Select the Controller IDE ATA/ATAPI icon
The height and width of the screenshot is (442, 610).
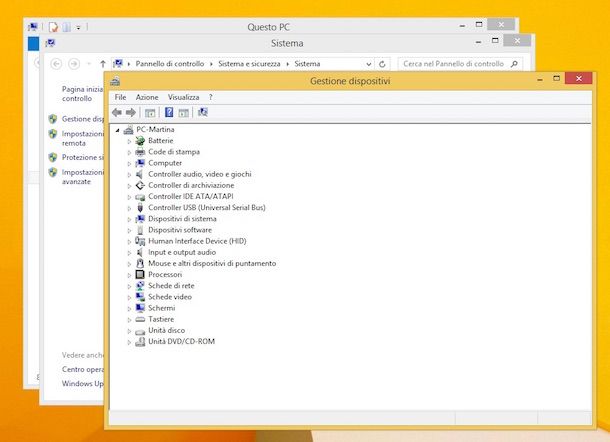[140, 197]
